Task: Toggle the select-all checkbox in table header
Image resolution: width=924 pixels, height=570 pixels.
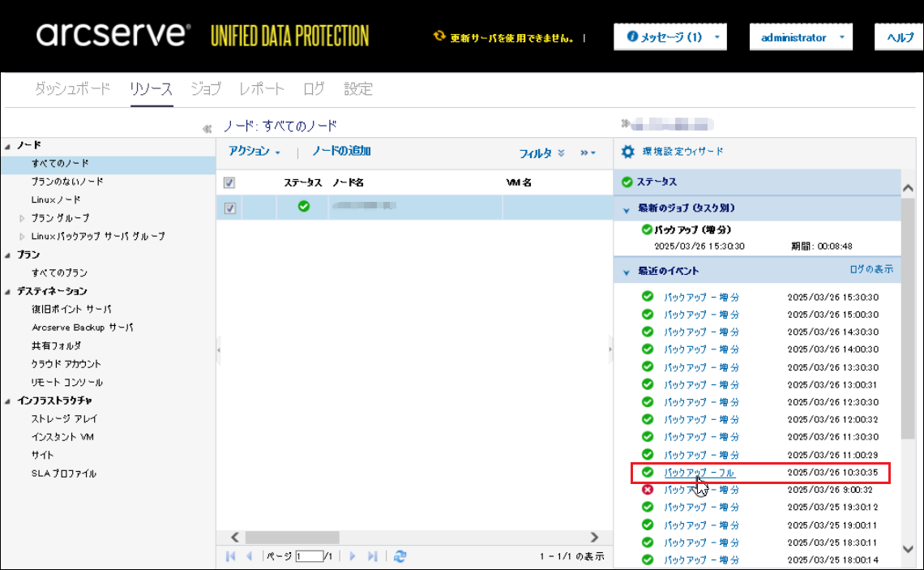Action: [229, 182]
